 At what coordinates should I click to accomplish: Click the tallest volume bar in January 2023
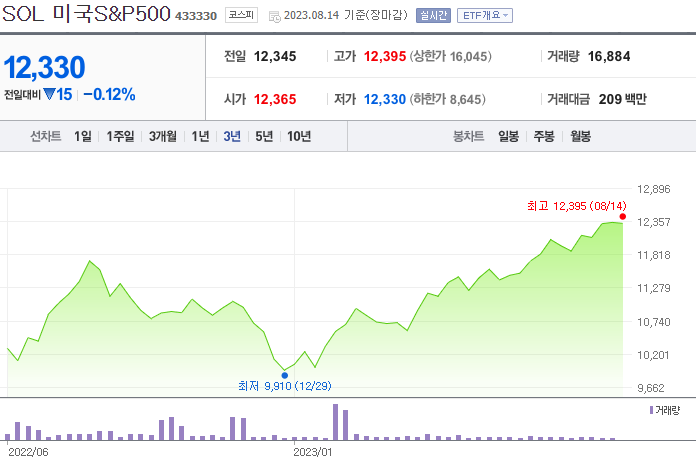coord(335,422)
